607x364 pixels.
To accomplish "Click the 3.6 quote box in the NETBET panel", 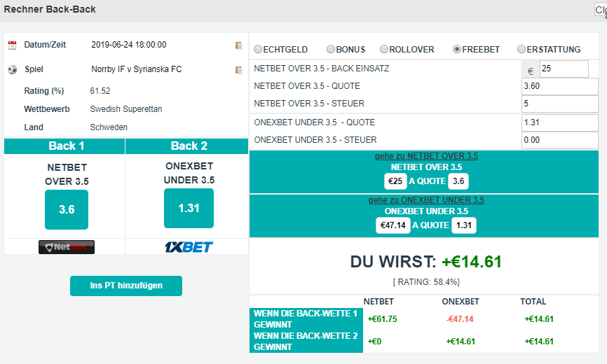I will pyautogui.click(x=458, y=181).
